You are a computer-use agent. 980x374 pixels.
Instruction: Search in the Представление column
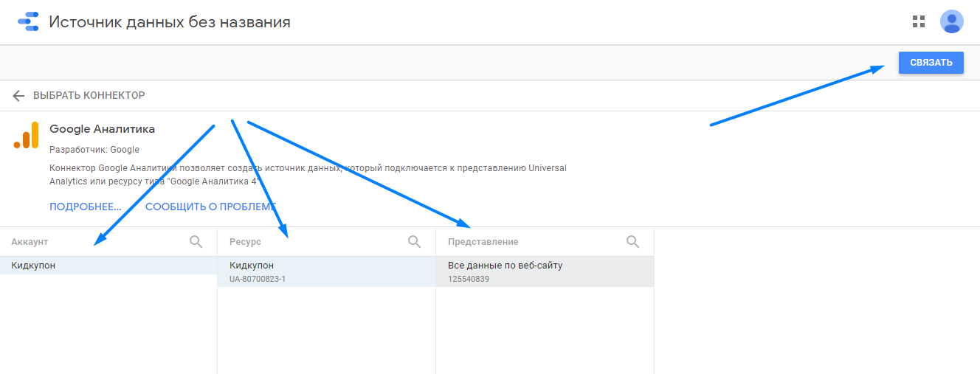coord(632,242)
